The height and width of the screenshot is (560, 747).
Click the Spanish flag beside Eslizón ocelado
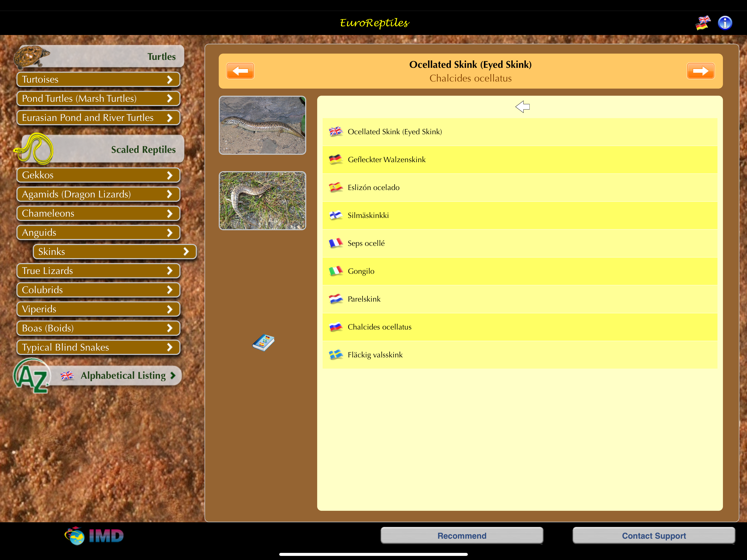pos(336,187)
